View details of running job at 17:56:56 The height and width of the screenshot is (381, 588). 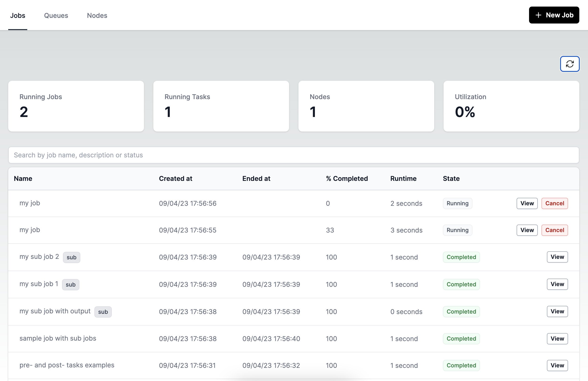click(527, 203)
